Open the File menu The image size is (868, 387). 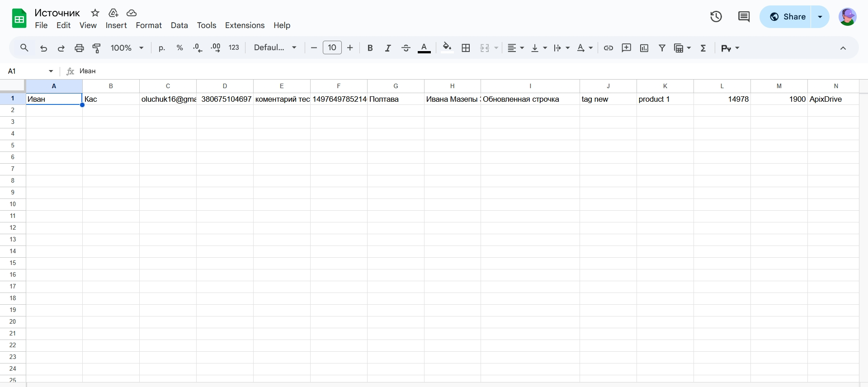point(41,25)
